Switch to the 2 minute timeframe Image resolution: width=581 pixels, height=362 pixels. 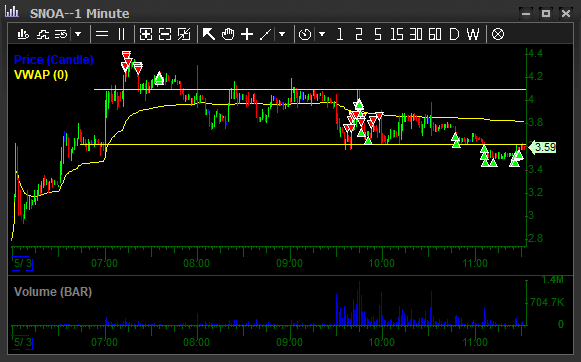[x=358, y=34]
